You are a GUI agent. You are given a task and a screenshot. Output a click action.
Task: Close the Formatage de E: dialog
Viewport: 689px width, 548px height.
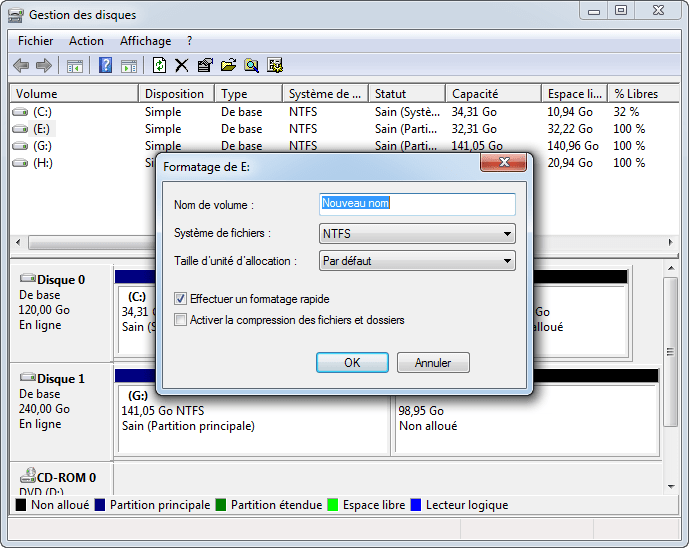[504, 162]
